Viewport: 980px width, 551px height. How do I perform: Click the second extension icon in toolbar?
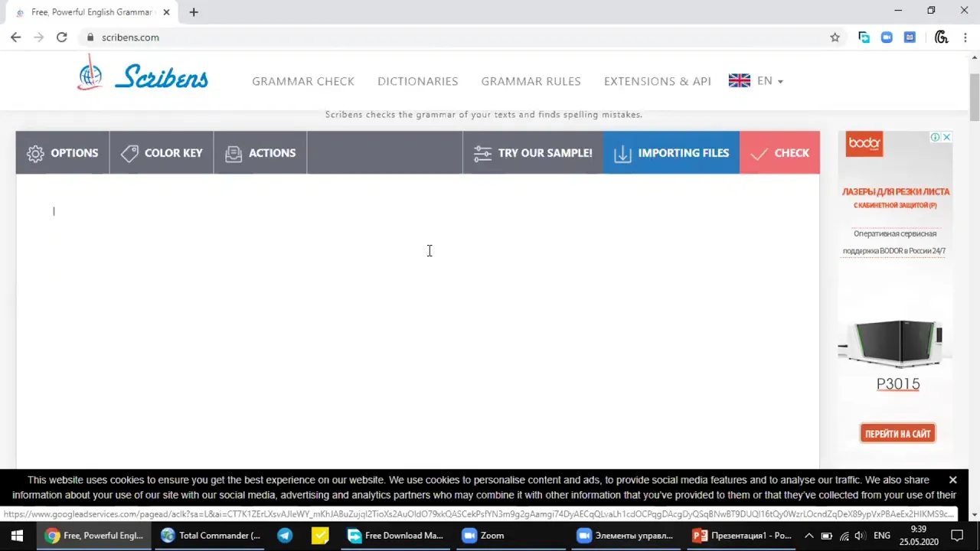887,37
